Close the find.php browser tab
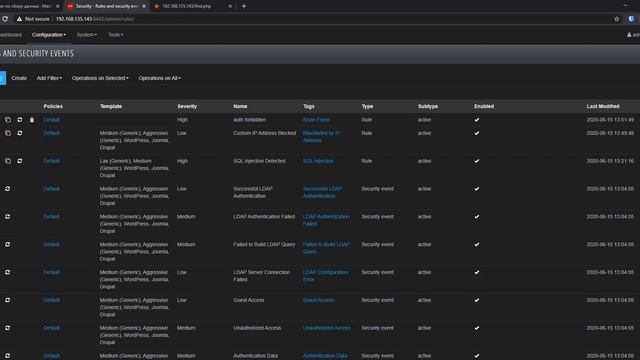Image resolution: width=640 pixels, height=360 pixels. pos(230,6)
